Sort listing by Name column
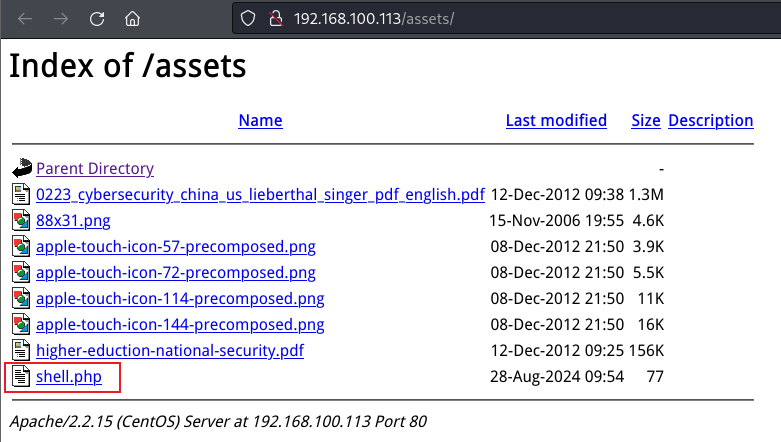Image resolution: width=781 pixels, height=442 pixels. point(260,121)
